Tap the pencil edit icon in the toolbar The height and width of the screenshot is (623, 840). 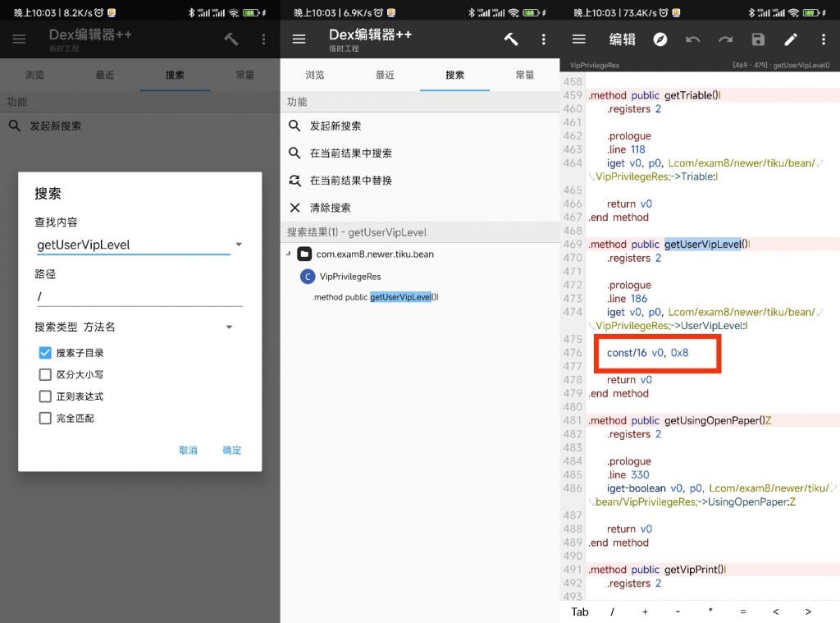point(790,39)
